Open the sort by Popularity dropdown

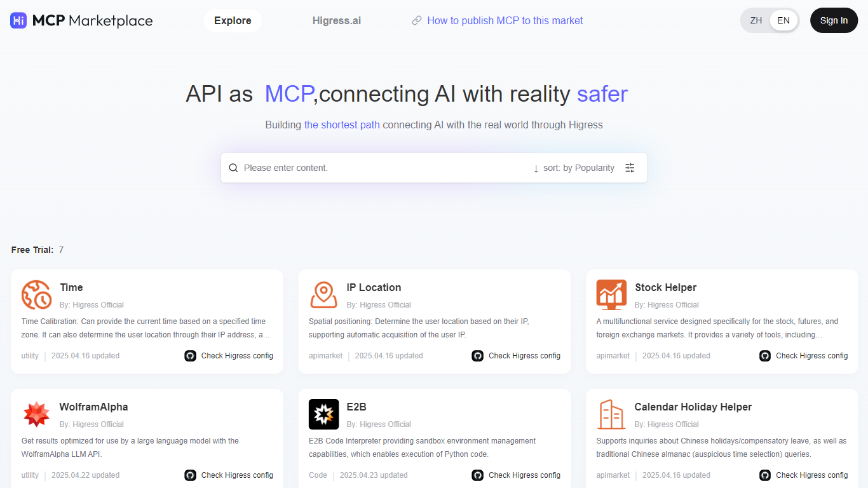pyautogui.click(x=579, y=168)
